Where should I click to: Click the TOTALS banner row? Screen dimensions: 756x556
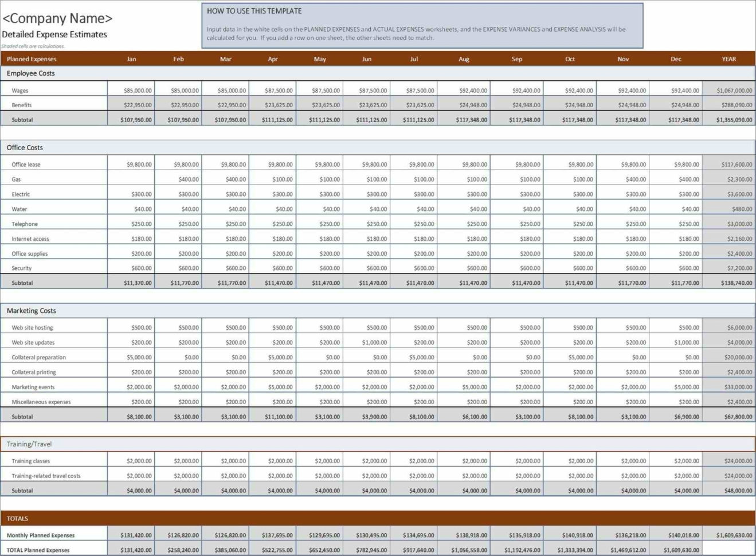(17, 518)
